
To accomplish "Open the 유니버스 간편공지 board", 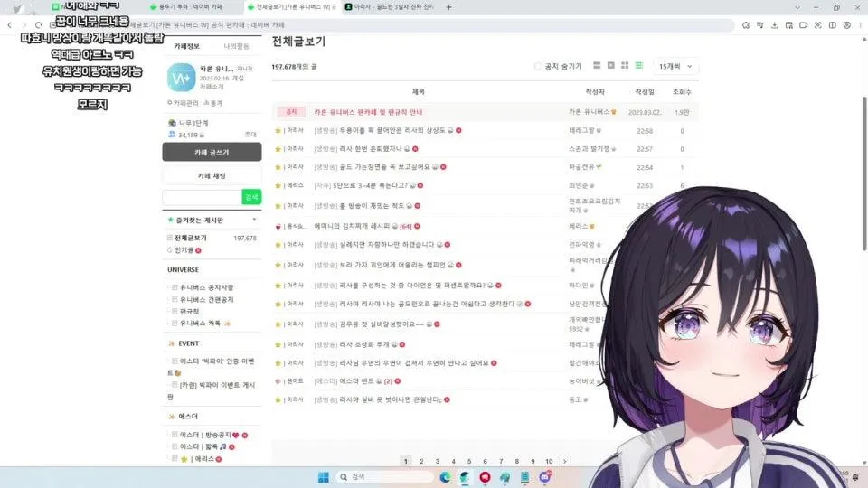I will pyautogui.click(x=206, y=300).
